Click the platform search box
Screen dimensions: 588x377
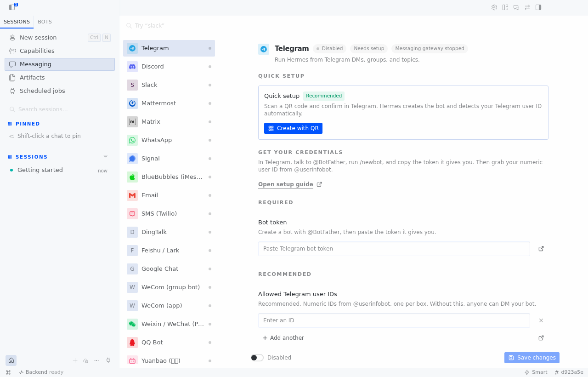pos(169,26)
